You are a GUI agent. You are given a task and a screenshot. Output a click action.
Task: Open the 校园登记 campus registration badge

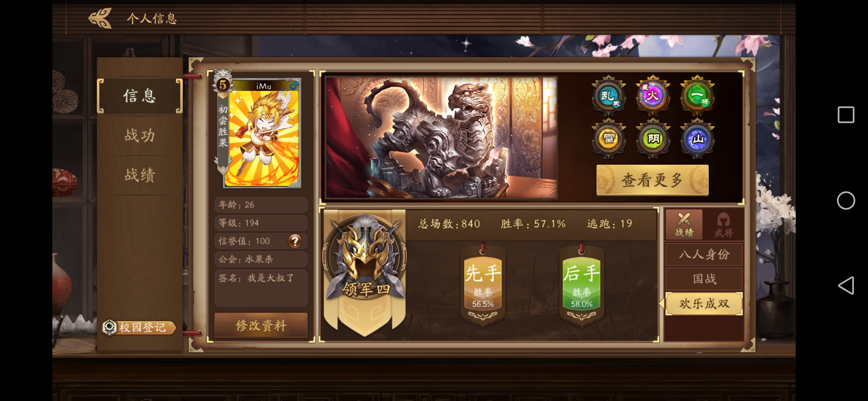pos(139,327)
